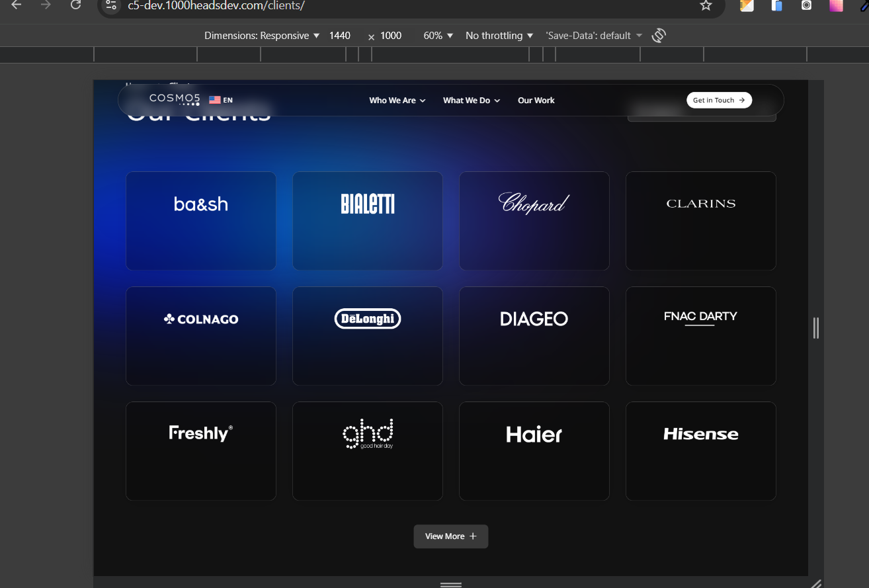Open the Clarins client card
This screenshot has width=869, height=588.
(701, 221)
